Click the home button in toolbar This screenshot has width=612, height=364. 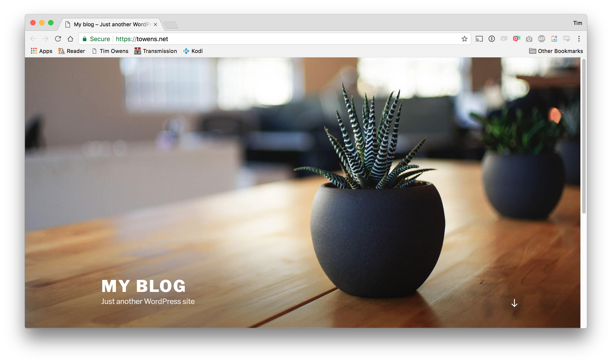pyautogui.click(x=71, y=38)
